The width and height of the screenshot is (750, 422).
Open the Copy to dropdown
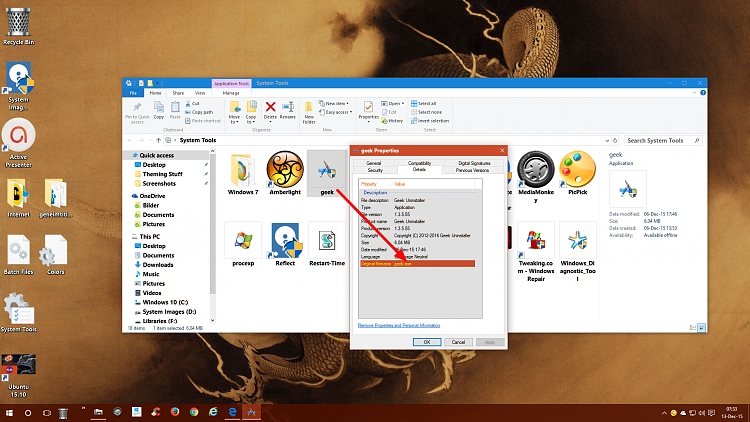pos(251,112)
